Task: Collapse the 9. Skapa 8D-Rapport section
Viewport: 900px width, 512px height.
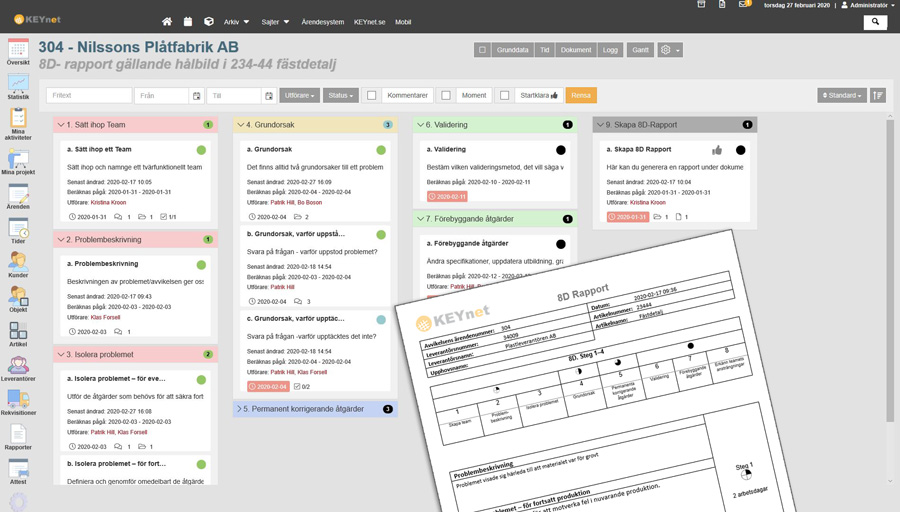Action: (x=600, y=125)
